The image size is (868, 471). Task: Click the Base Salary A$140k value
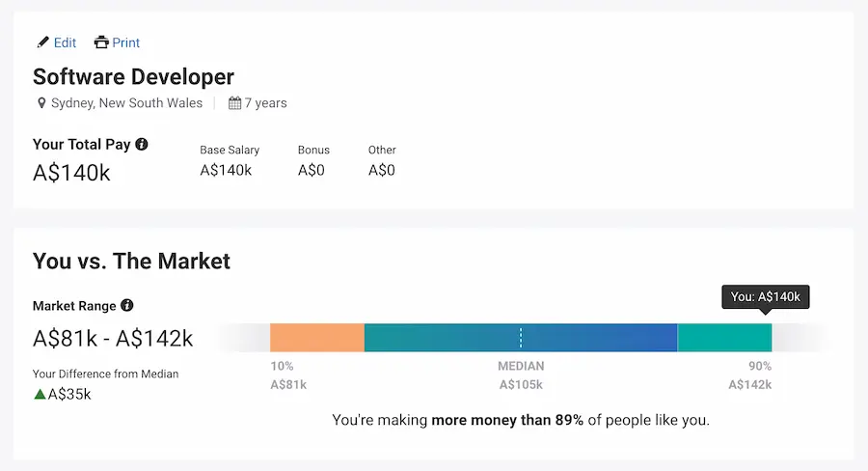click(x=226, y=170)
